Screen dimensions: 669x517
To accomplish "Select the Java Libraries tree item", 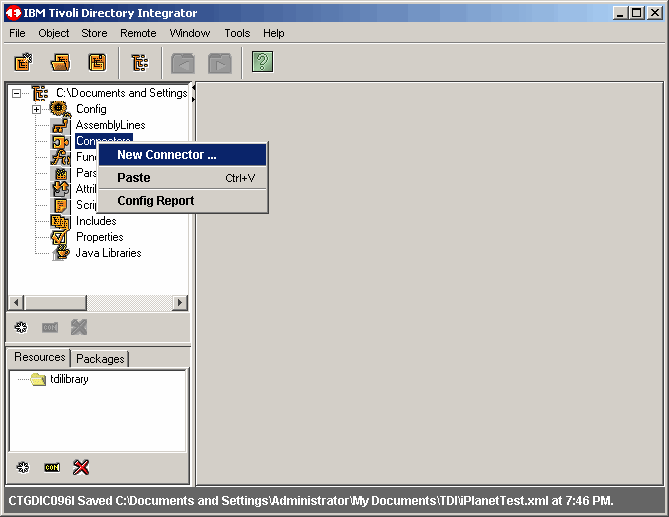I will click(108, 253).
